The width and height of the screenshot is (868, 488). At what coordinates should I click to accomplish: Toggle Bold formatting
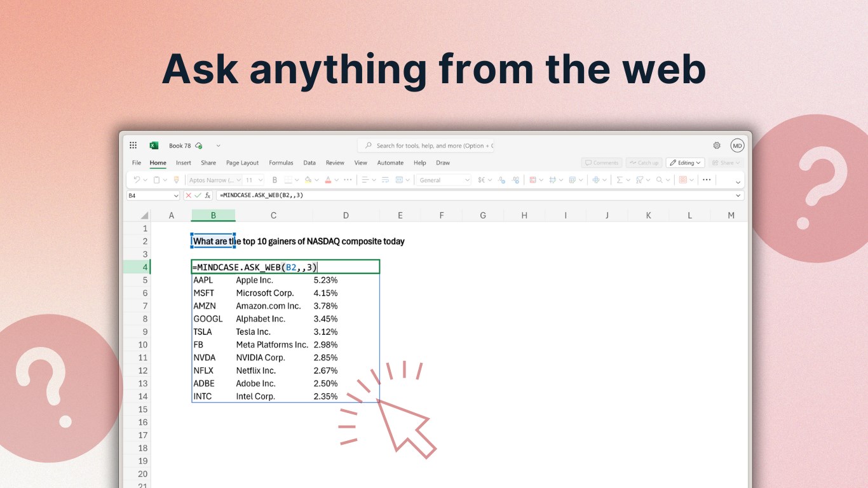275,180
